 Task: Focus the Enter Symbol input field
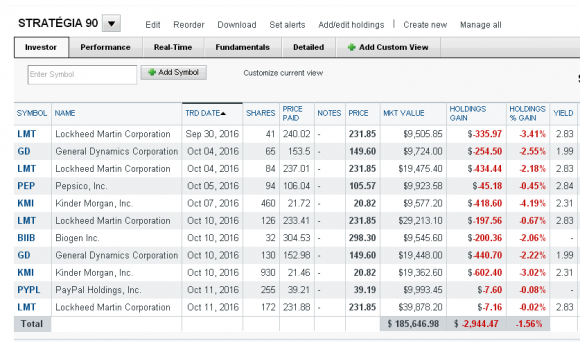coord(82,74)
